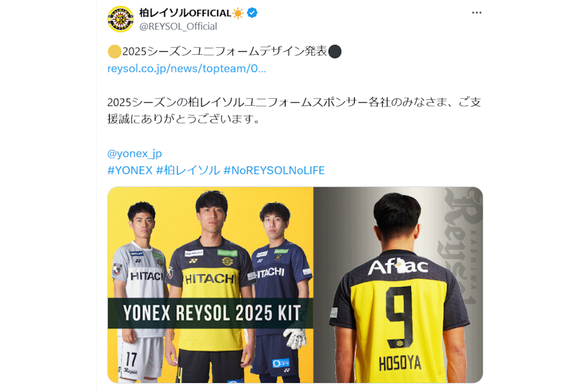Click the Aflac logo on jersey back

click(398, 267)
